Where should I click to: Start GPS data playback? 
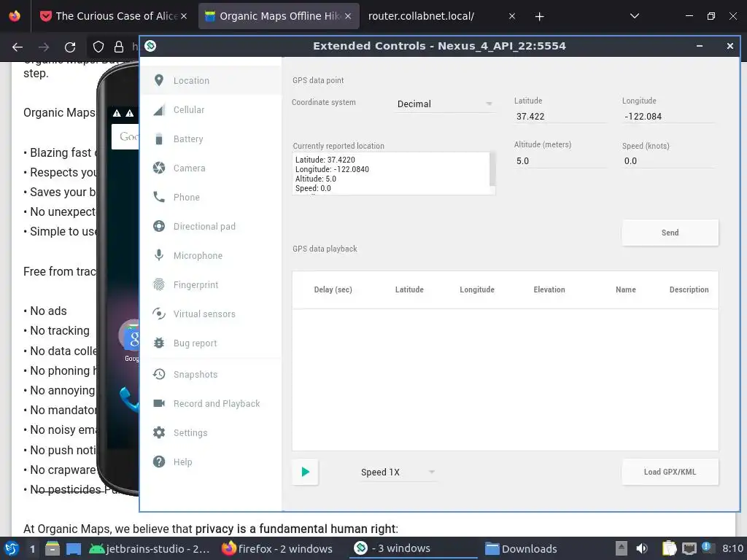point(306,472)
